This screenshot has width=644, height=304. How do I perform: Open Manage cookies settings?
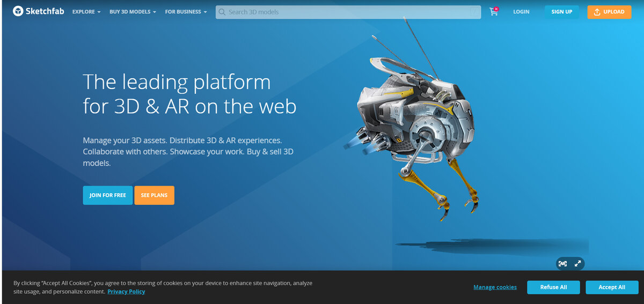(495, 287)
